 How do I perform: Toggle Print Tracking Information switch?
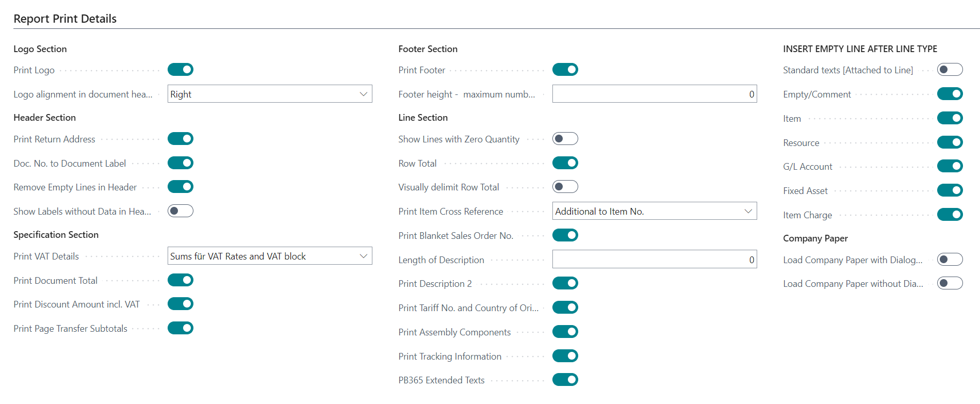tap(565, 356)
